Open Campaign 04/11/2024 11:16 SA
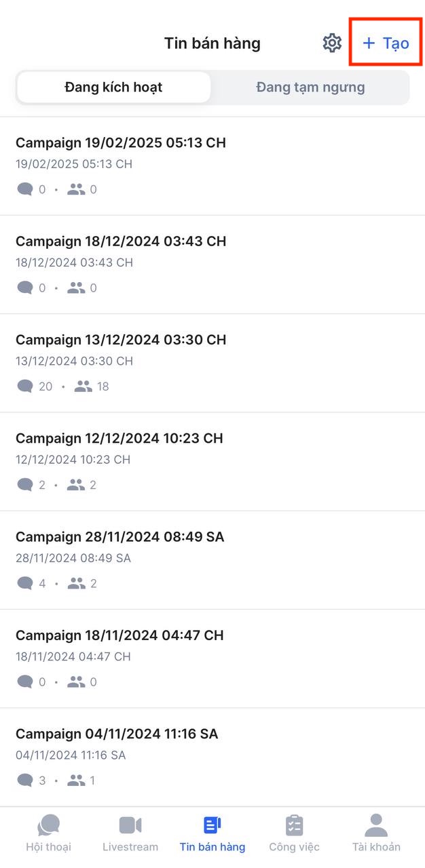This screenshot has height=868, width=425. (117, 734)
